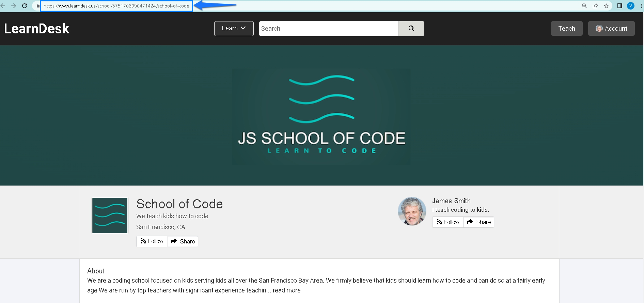This screenshot has height=303, width=644.
Task: Click James Smith's profile photo
Action: coord(412,211)
